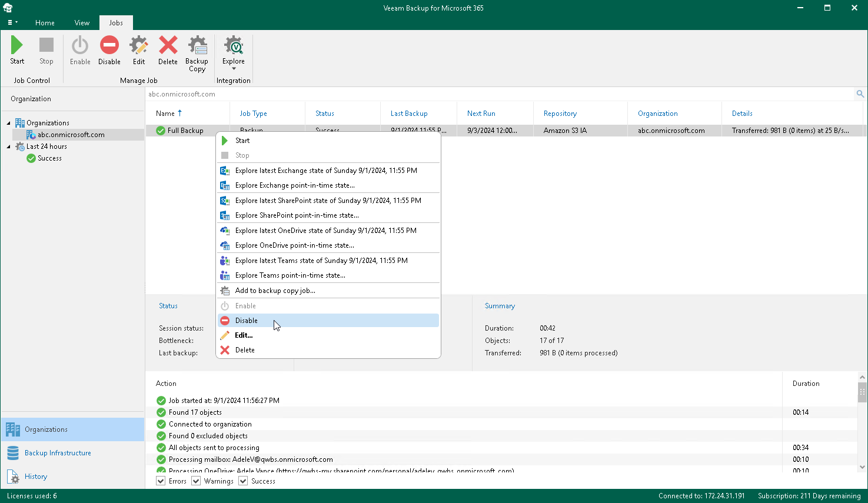Image resolution: width=868 pixels, height=503 pixels.
Task: Collapse the Organizations tree node
Action: tap(8, 123)
